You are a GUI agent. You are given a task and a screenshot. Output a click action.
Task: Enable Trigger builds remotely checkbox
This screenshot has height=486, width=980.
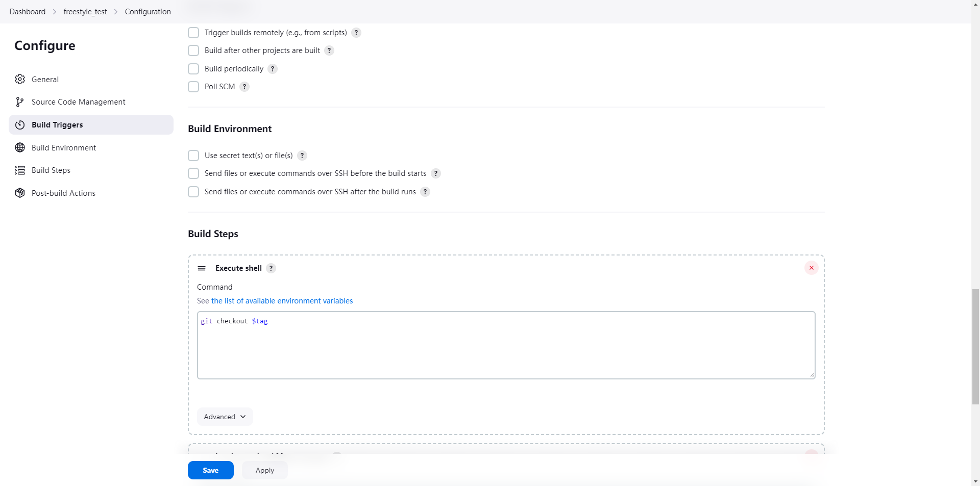(193, 33)
